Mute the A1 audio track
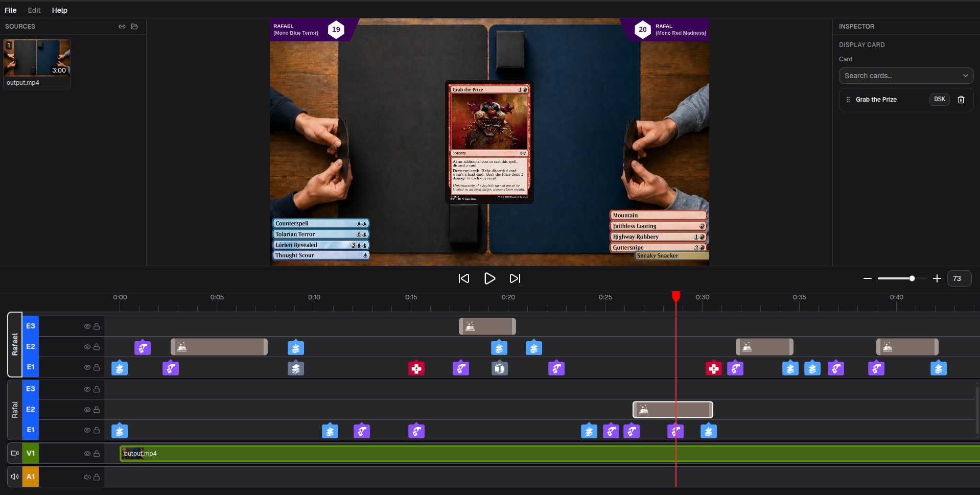Viewport: 980px width, 495px height. coord(87,477)
